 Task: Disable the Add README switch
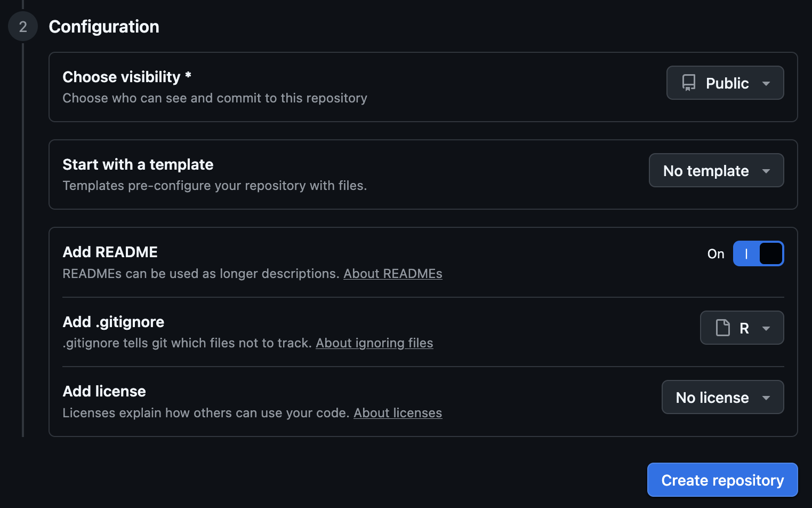click(x=758, y=253)
